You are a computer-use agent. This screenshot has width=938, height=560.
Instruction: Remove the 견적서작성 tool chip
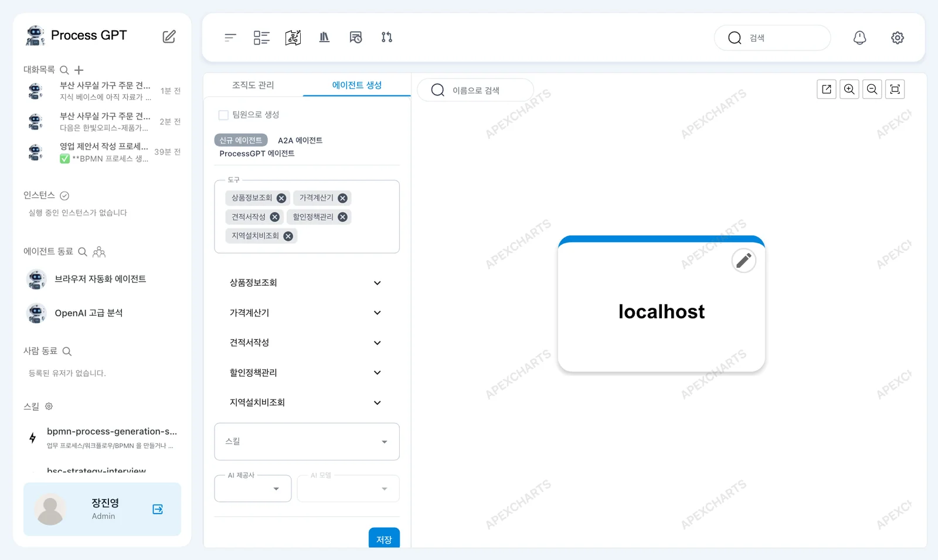point(275,217)
